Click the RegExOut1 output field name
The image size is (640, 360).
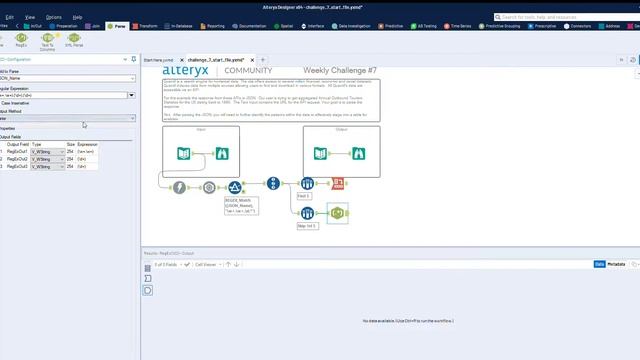click(x=17, y=152)
